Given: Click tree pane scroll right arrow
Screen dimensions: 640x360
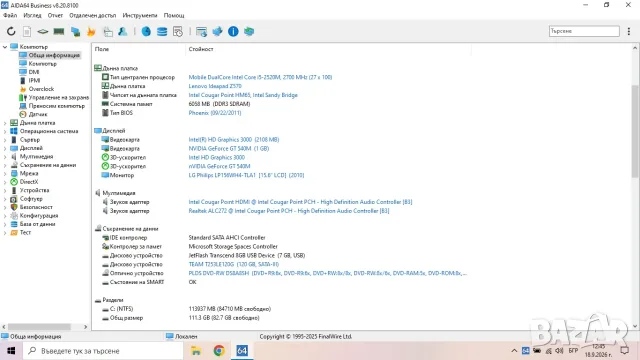Looking at the screenshot, I should [85, 327].
